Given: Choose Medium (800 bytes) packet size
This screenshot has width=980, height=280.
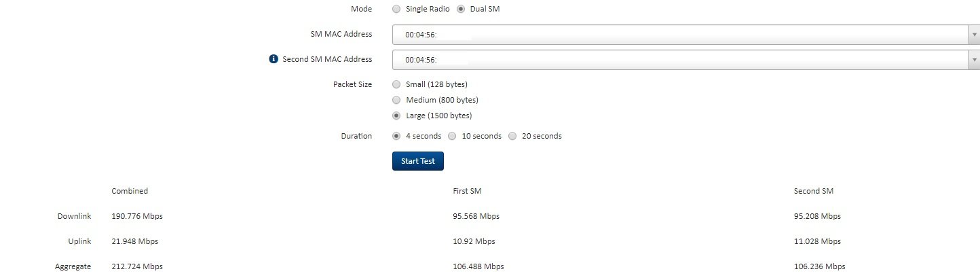Looking at the screenshot, I should tap(396, 100).
